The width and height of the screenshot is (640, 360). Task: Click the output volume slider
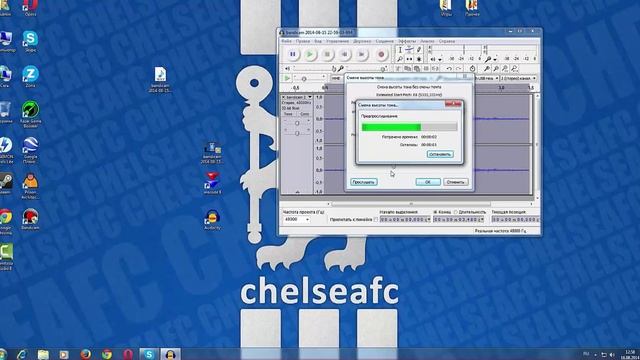click(x=312, y=68)
